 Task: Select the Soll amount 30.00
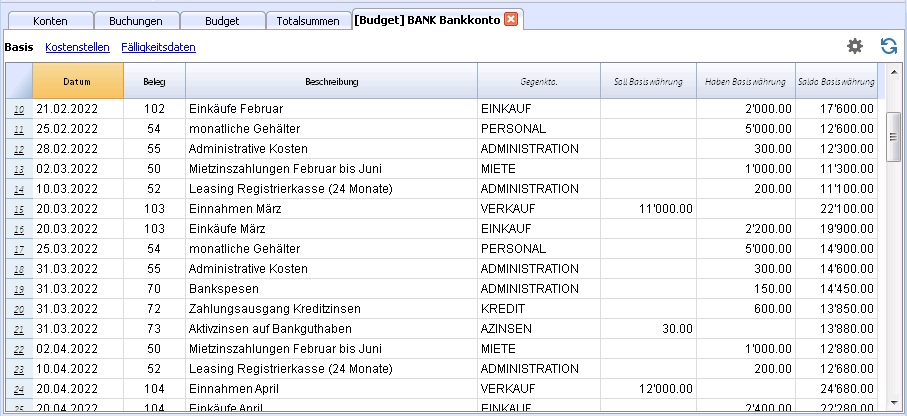pyautogui.click(x=648, y=329)
